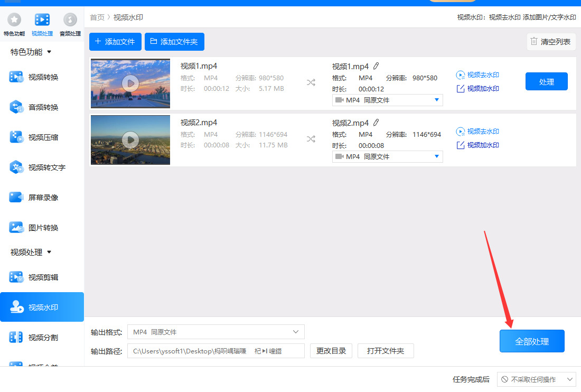Open 屏幕录像 sidebar item
Viewport: 581px width, 392px height.
pyautogui.click(x=42, y=198)
